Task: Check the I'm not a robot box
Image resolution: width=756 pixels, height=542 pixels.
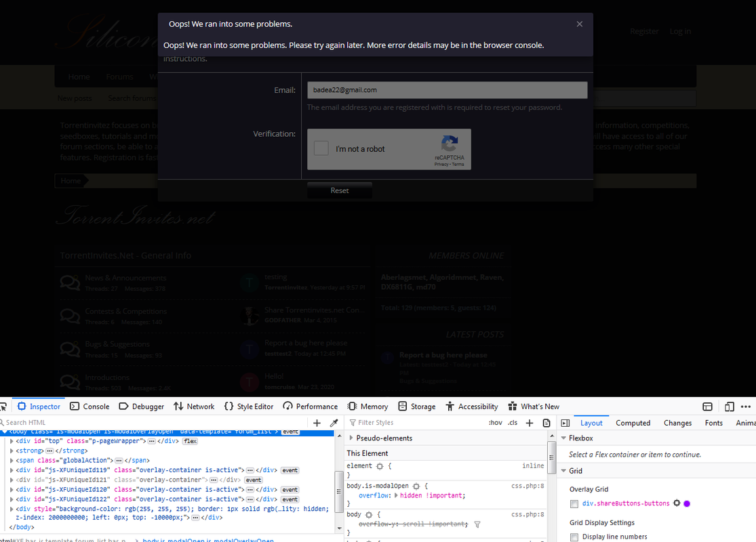Action: (322, 149)
